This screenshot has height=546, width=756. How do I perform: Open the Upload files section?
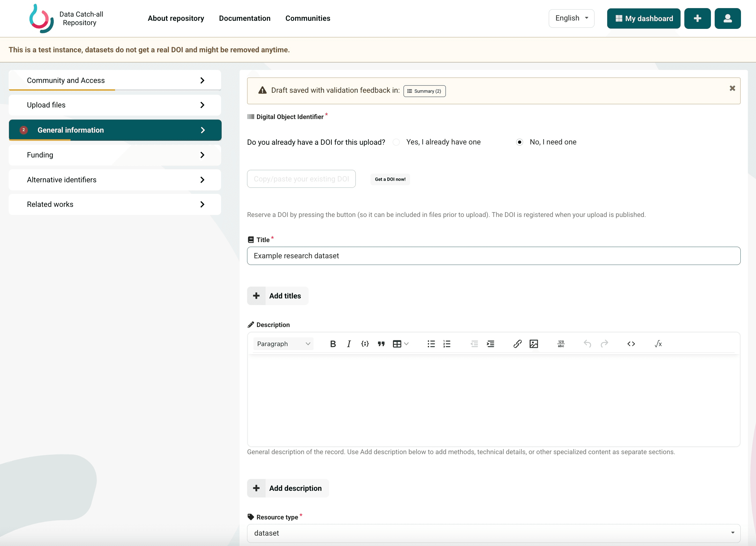click(x=115, y=105)
